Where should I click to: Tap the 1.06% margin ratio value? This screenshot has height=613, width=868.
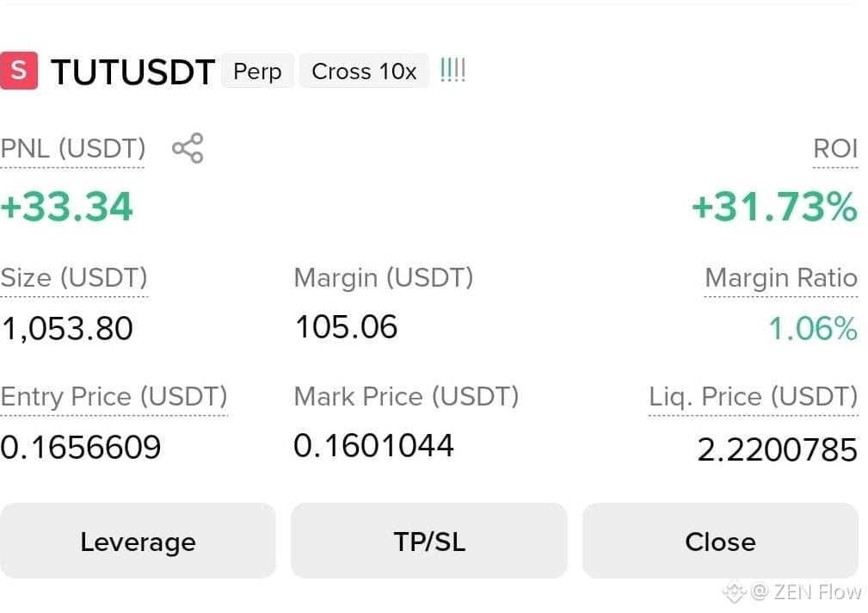point(813,328)
